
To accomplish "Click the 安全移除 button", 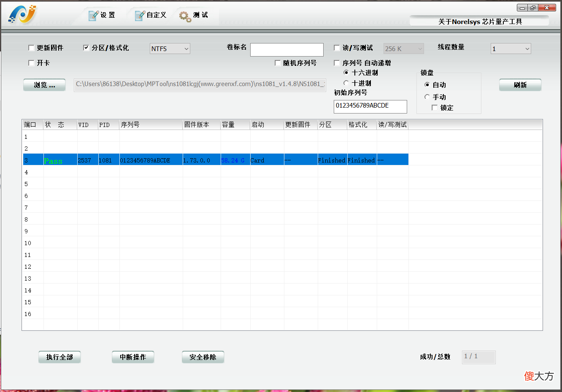I will point(203,357).
